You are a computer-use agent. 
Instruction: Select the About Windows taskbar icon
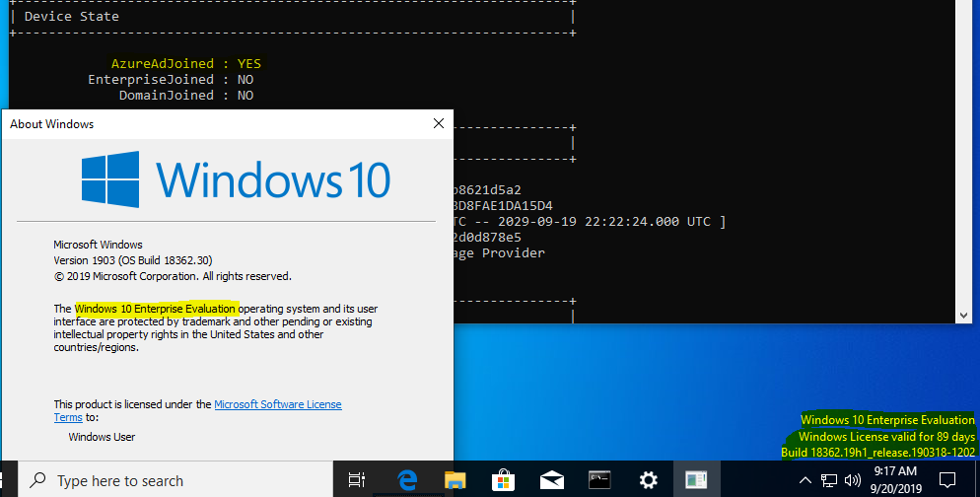(696, 480)
